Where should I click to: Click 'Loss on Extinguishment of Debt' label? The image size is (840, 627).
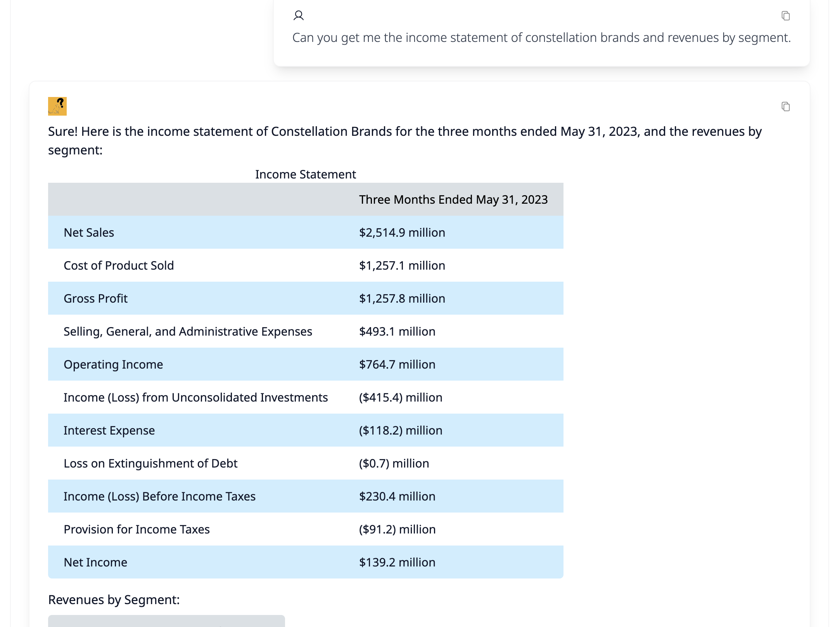click(150, 463)
